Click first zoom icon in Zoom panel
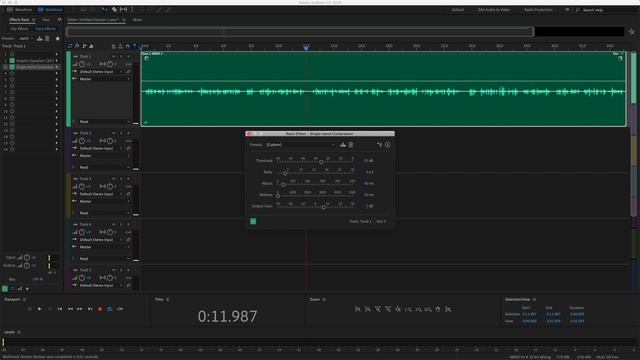The width and height of the screenshot is (640, 360). coord(358,309)
